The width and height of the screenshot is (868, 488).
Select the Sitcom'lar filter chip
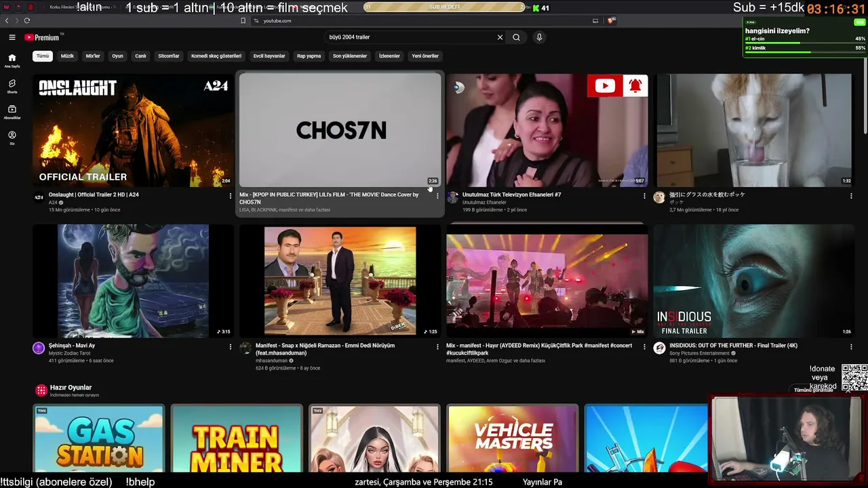[169, 56]
